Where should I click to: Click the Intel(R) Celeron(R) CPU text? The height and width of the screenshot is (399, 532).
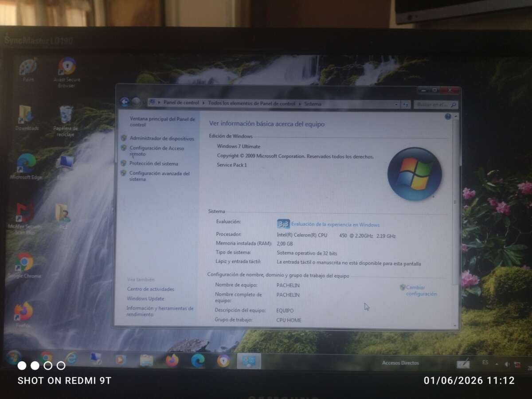click(x=302, y=235)
